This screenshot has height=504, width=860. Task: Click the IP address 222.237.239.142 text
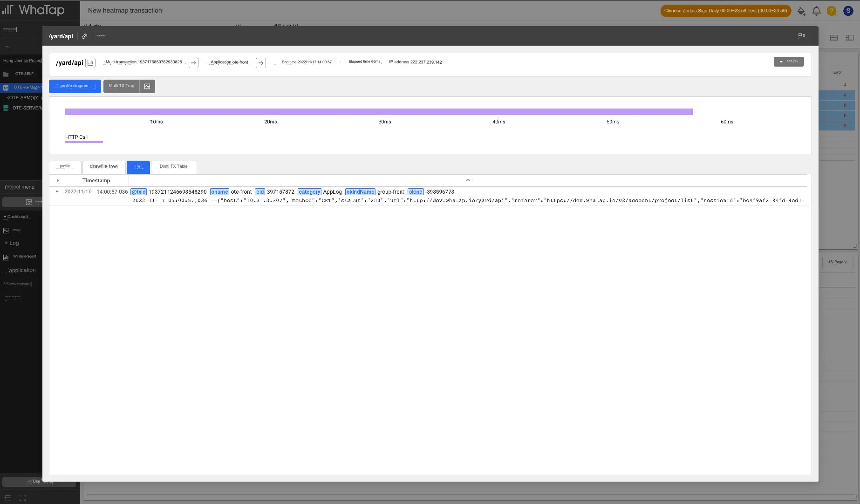pos(416,62)
